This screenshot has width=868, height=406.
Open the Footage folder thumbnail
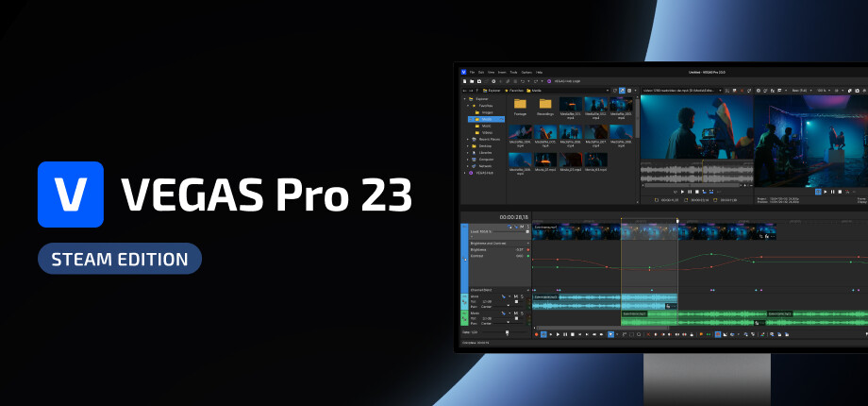(x=520, y=106)
